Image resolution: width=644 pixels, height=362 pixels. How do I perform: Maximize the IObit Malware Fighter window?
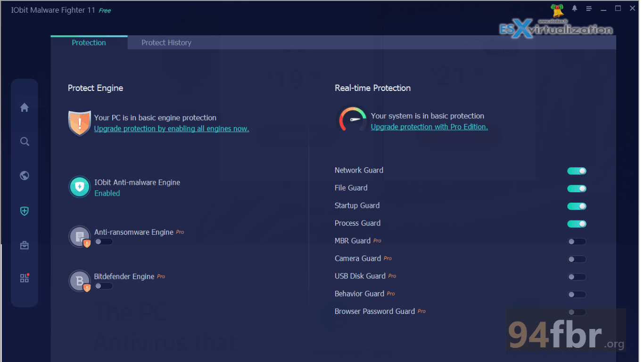pyautogui.click(x=618, y=8)
